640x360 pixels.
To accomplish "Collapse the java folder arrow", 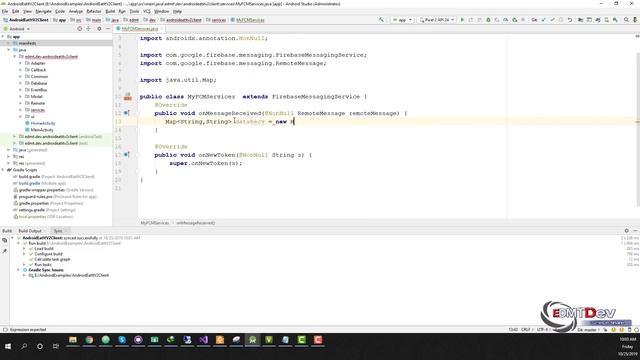I will click(9, 50).
